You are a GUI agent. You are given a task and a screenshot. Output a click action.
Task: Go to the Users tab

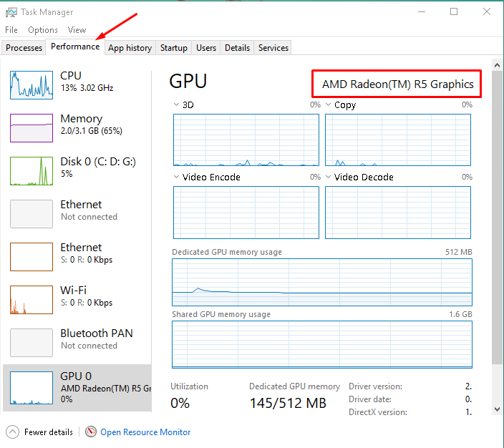206,47
